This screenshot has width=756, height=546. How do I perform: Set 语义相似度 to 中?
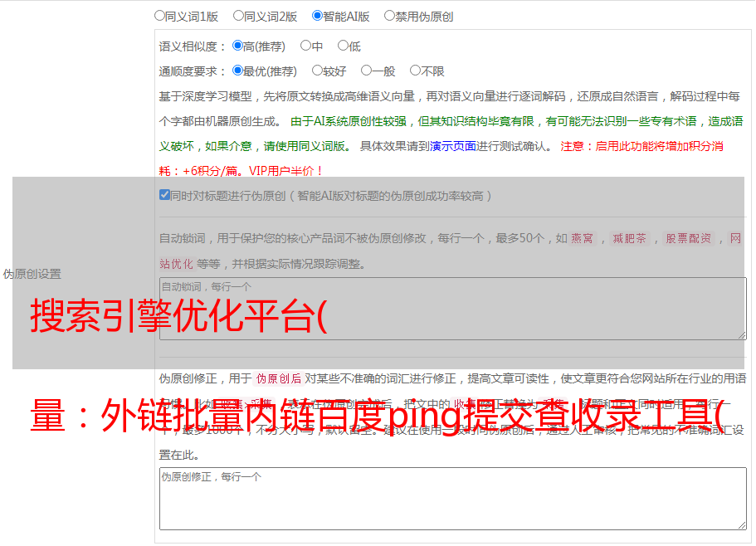pos(305,46)
